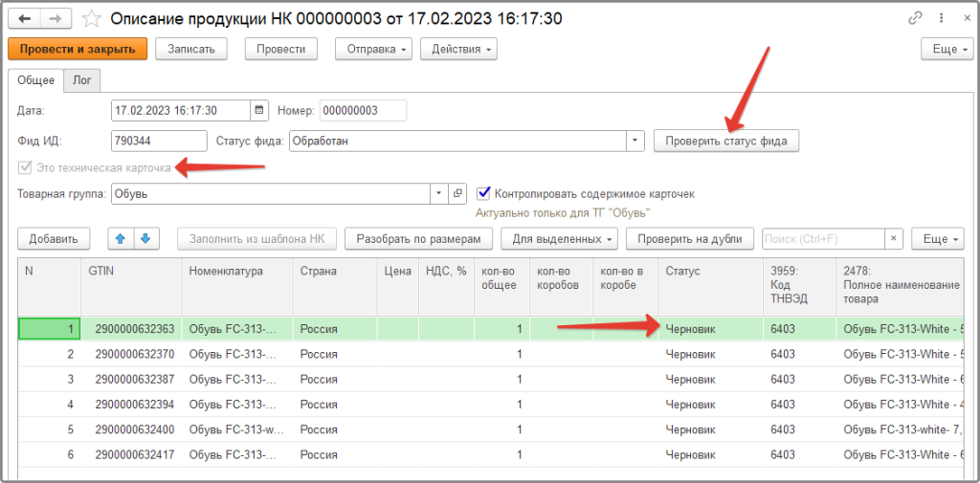Focus the Поиск (Ctrl+F) search field
980x483 pixels.
click(823, 238)
